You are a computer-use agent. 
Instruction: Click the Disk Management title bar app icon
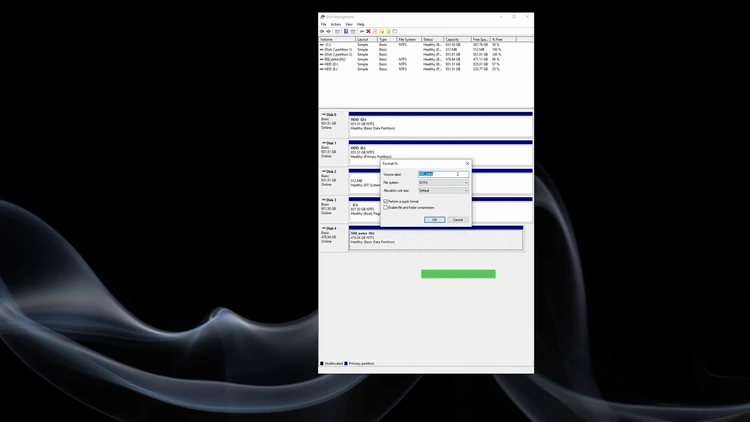(x=322, y=17)
